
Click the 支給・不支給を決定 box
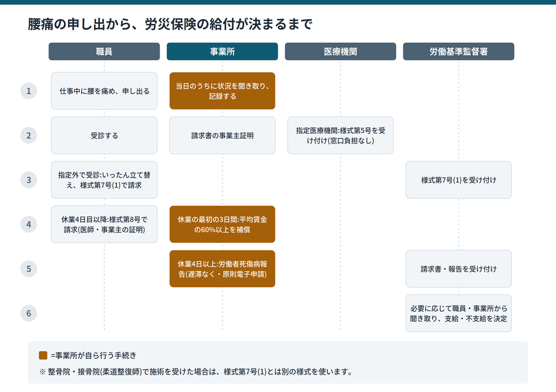click(458, 313)
